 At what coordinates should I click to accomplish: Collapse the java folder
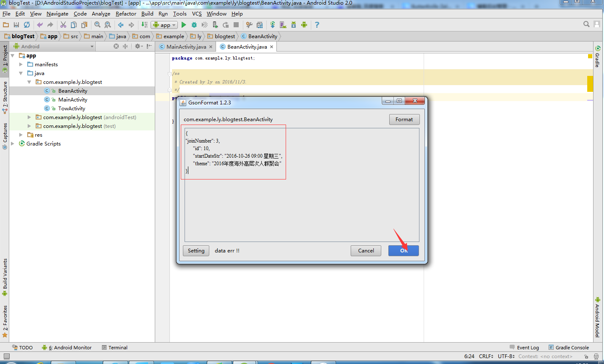[x=21, y=73]
